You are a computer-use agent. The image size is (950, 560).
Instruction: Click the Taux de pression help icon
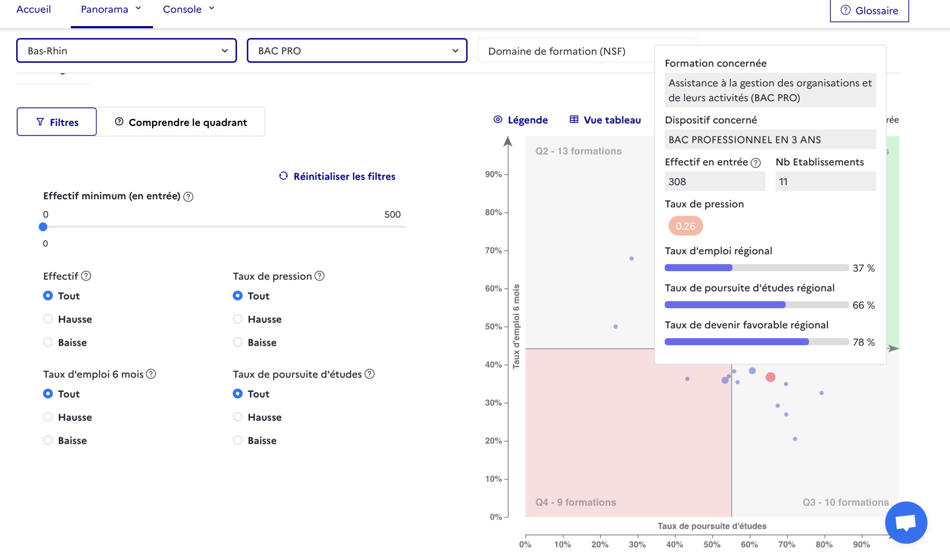(x=320, y=276)
